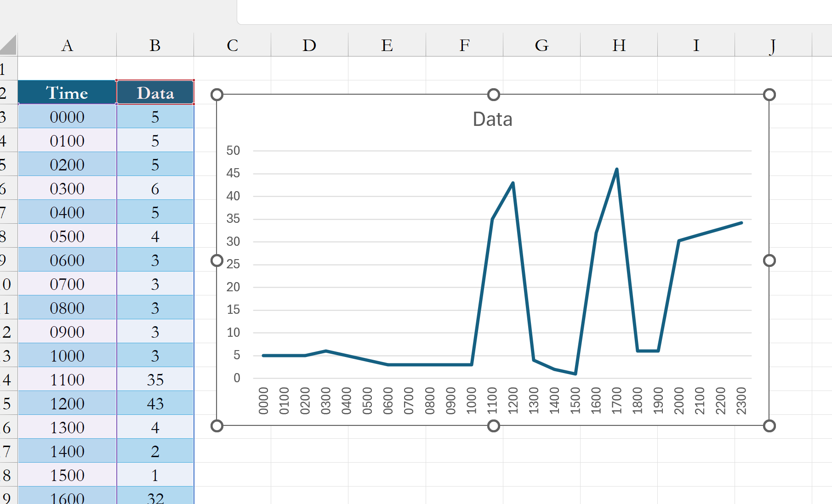Select the Time cell 1000
Screen dimensions: 832x504
coord(67,356)
